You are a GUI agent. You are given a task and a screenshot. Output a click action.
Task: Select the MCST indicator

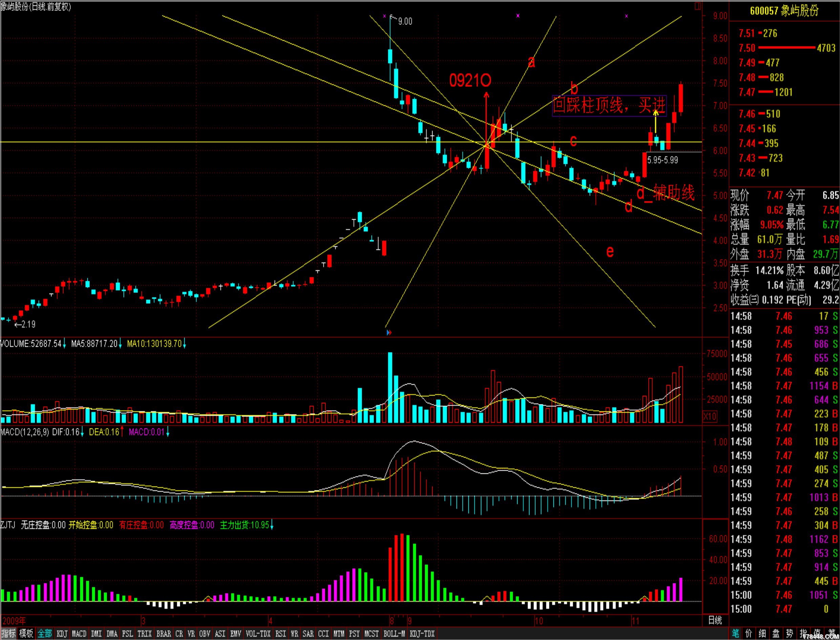click(x=372, y=634)
